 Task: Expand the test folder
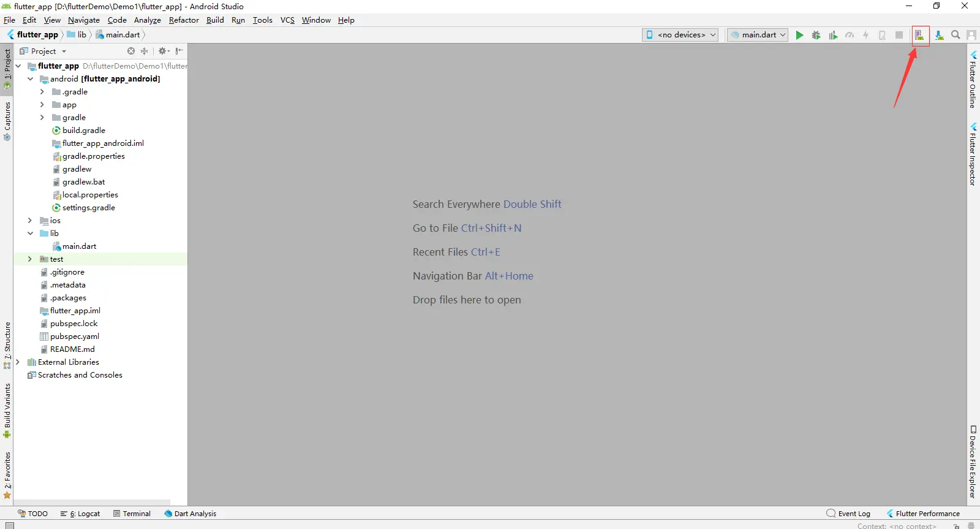coord(30,259)
